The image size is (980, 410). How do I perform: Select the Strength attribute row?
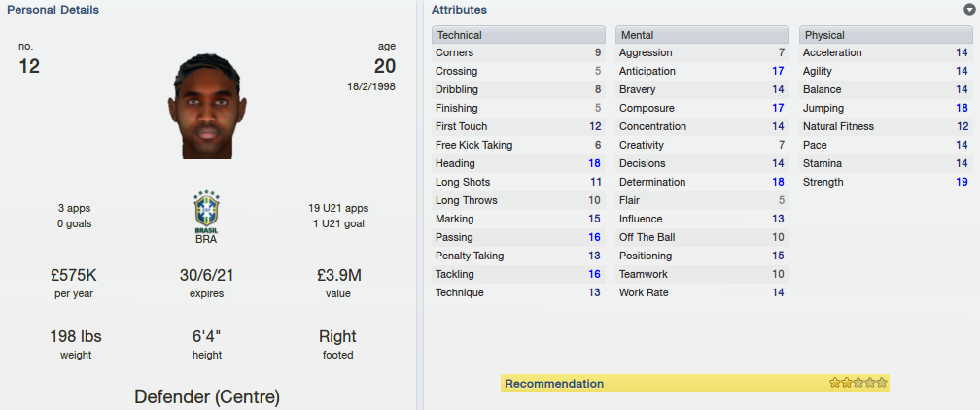[x=886, y=182]
